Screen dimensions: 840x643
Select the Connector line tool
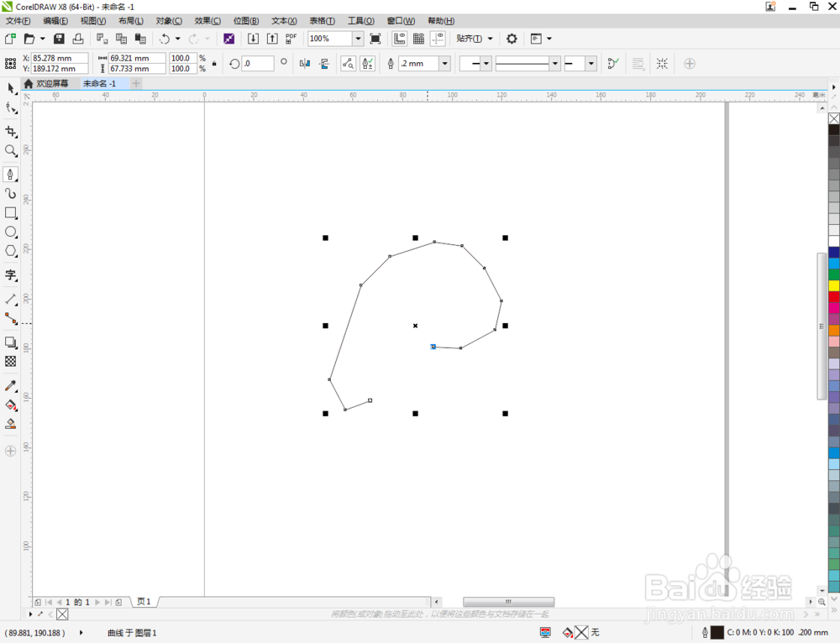[x=11, y=318]
